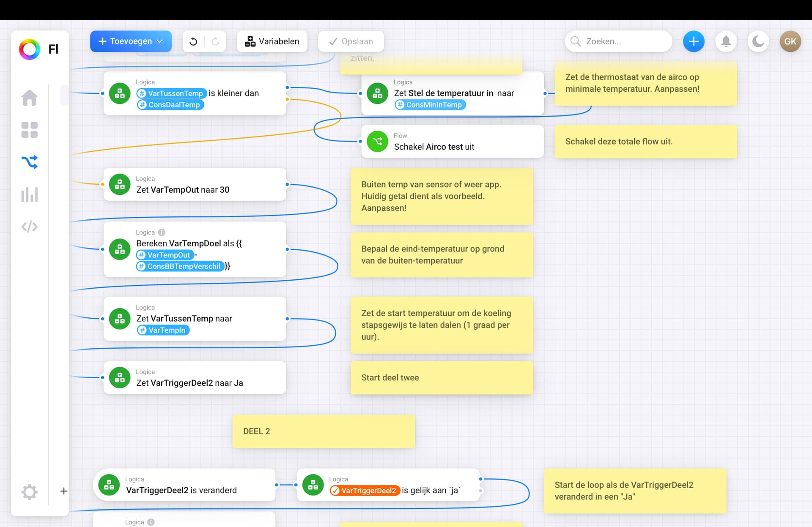
Task: Click info icon on Bereken VarTempDoel card
Action: 162,232
